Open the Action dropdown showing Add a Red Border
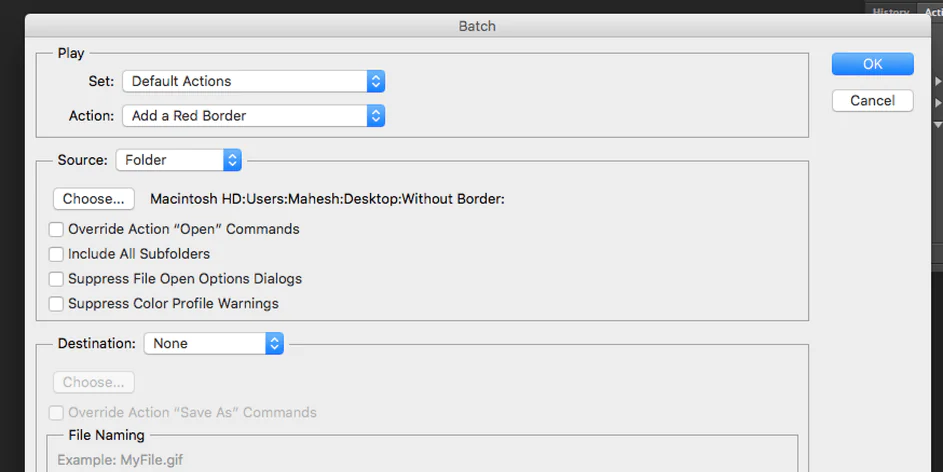Screen dimensions: 943x472 [253, 116]
